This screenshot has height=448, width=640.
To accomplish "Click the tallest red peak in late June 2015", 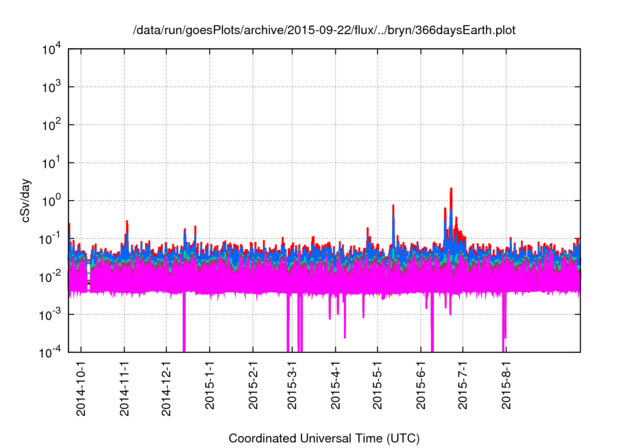I will pos(452,190).
